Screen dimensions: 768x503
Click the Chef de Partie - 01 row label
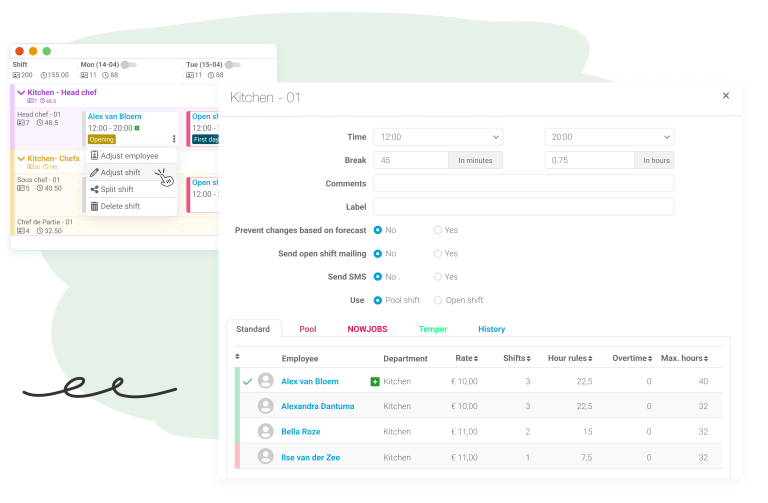[x=45, y=222]
